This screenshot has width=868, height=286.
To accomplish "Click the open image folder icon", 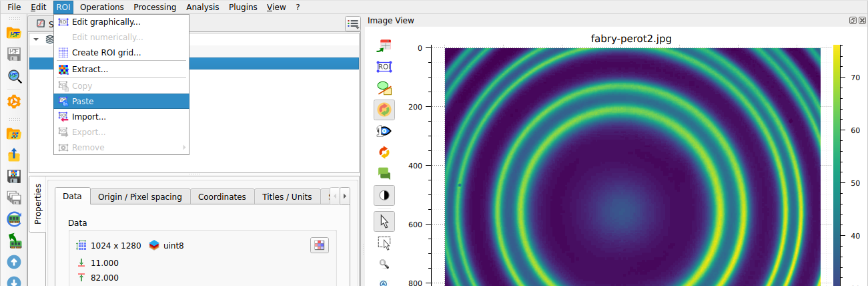I will (13, 134).
